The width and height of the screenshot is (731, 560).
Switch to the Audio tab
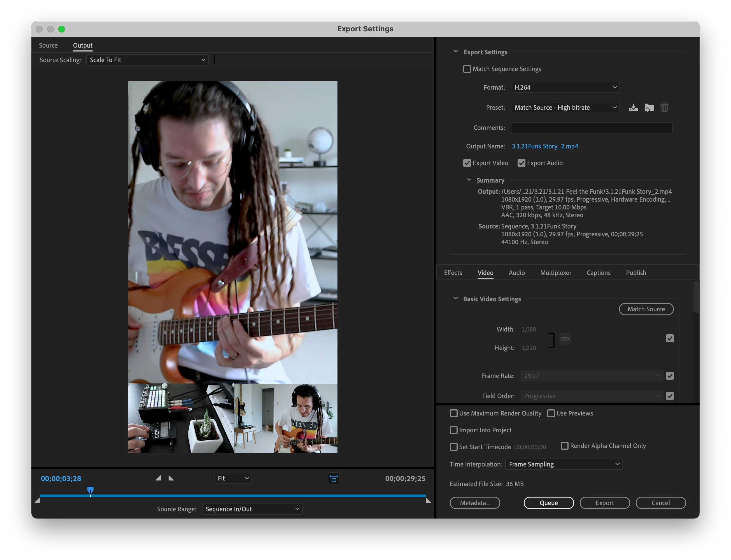pyautogui.click(x=517, y=273)
